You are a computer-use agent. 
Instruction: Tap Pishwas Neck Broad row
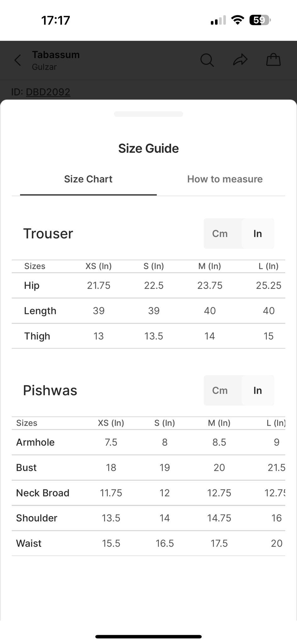(43, 493)
